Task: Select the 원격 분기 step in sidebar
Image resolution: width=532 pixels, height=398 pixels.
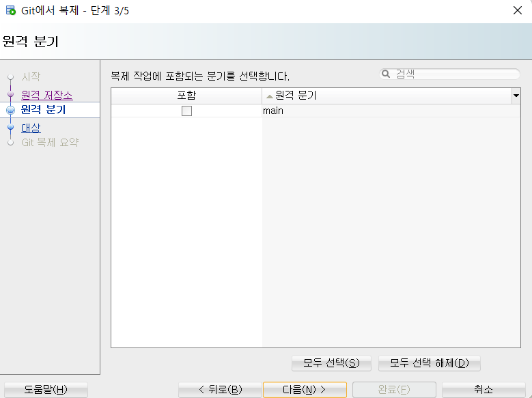Action: (43, 110)
